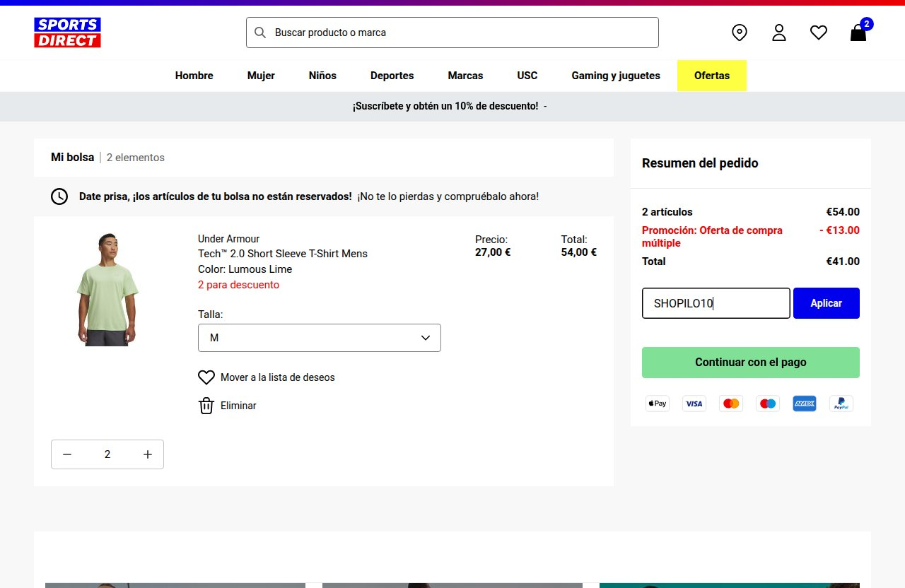Focus the Buscar producto o marca field

452,33
